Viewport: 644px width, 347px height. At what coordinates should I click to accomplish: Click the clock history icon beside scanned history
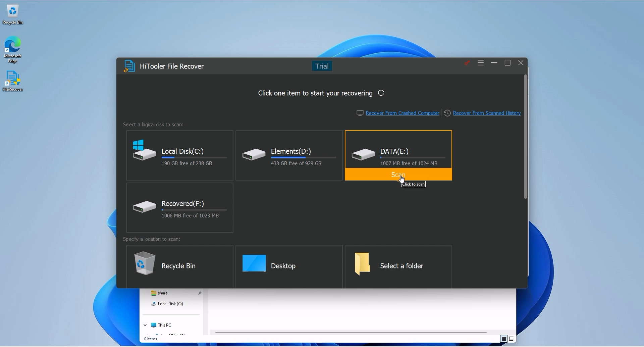click(x=447, y=113)
